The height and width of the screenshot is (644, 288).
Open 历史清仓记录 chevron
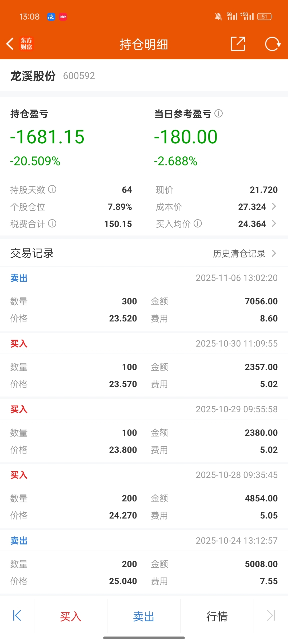pos(274,253)
